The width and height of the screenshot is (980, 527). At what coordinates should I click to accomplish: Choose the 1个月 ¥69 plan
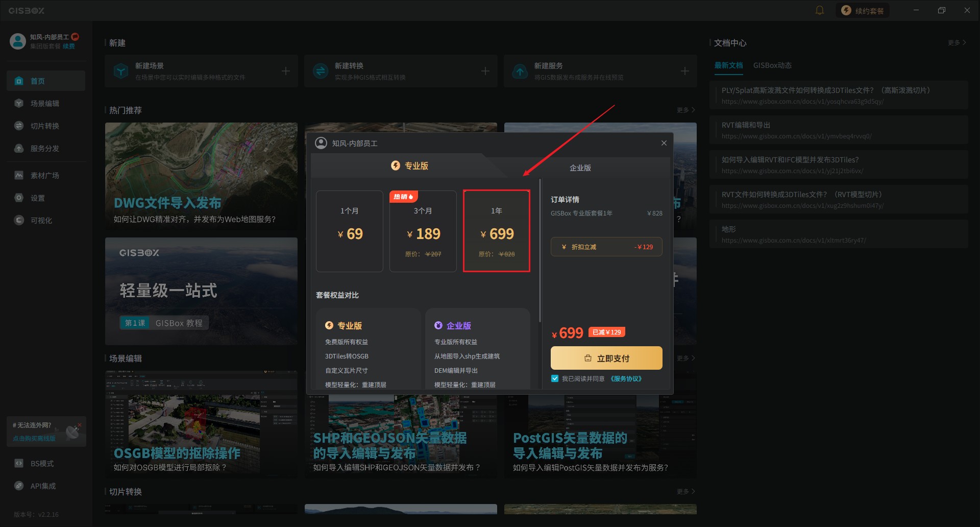350,231
